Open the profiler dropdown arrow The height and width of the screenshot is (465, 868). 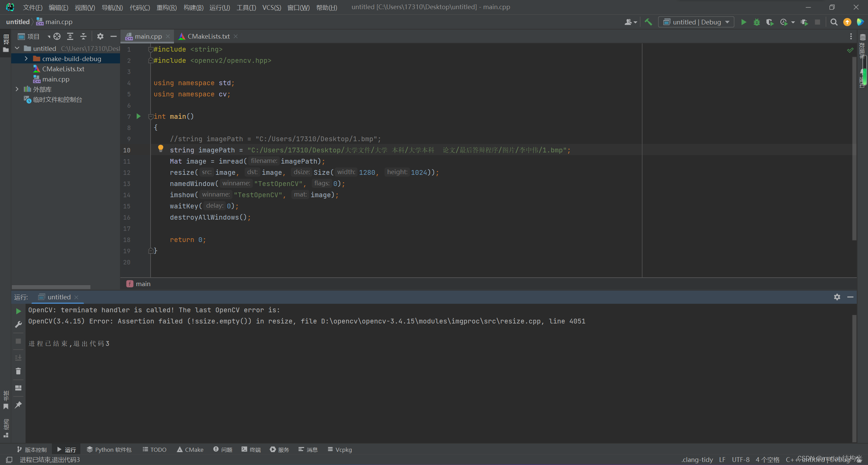(x=793, y=22)
